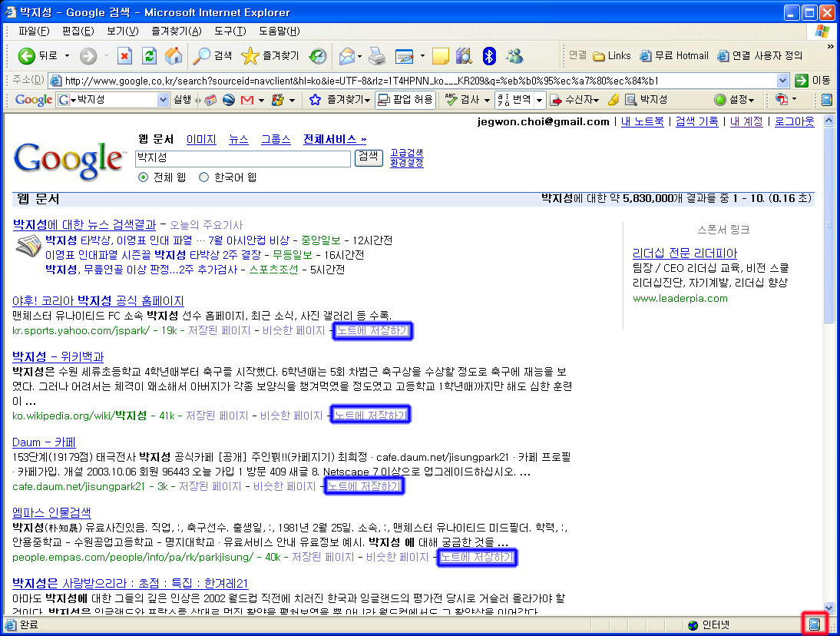Click the edit page icon

point(405,56)
